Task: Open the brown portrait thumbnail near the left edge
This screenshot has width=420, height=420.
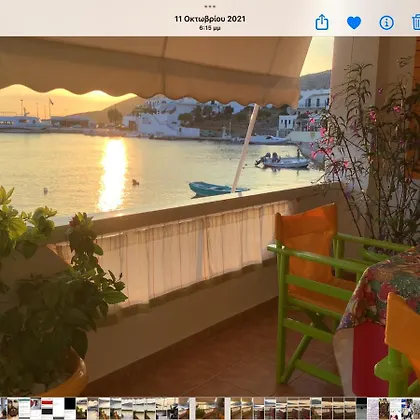Action: pyautogui.click(x=13, y=408)
